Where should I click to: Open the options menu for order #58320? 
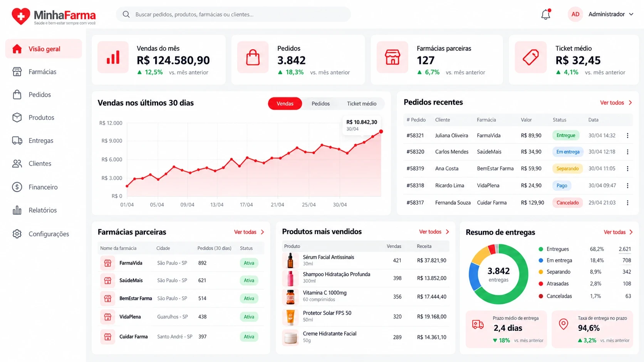(x=627, y=152)
